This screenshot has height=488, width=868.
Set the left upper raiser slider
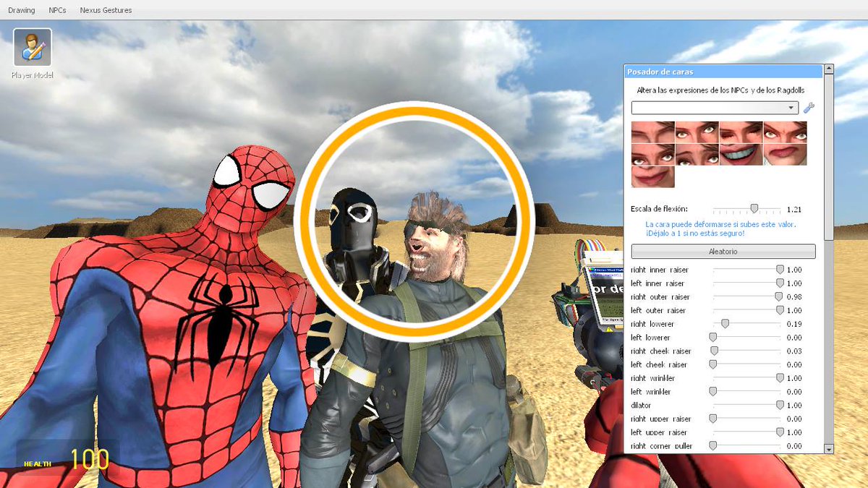(x=747, y=432)
